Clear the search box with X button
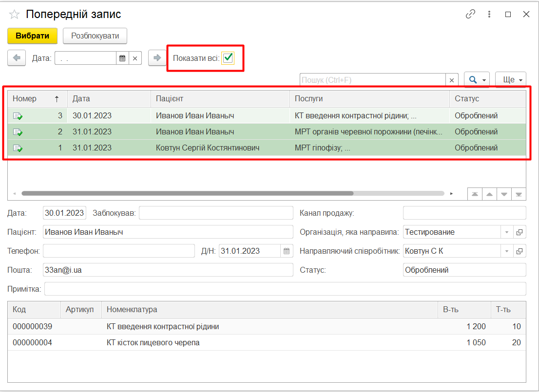Screen dimensions: 539x392 tap(452, 80)
